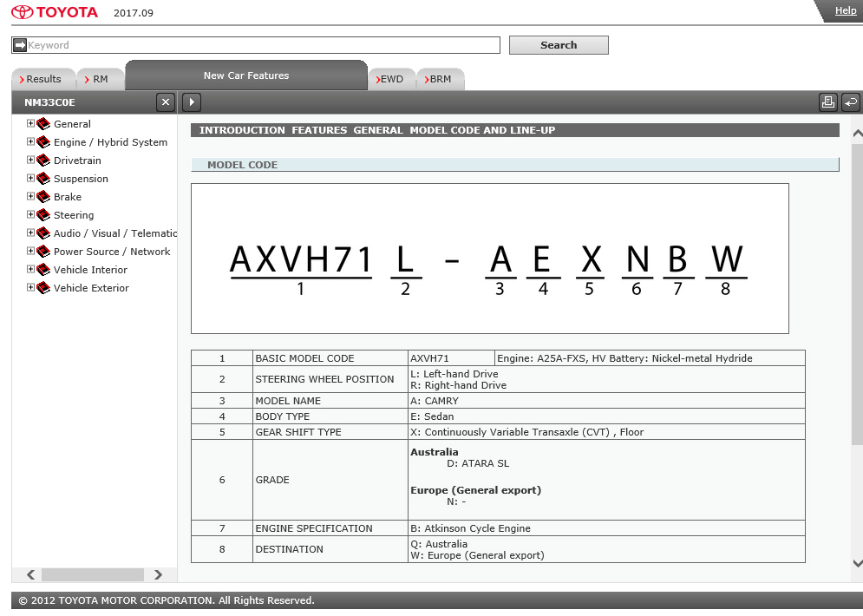Click the 'E: Sedan' cell
The width and height of the screenshot is (863, 616).
click(606, 416)
